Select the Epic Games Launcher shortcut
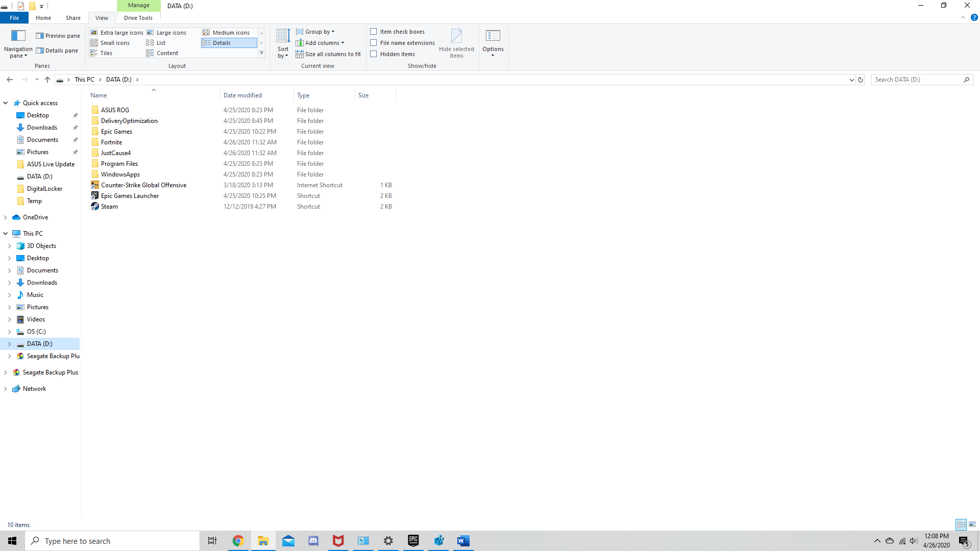The image size is (980, 551). point(130,196)
